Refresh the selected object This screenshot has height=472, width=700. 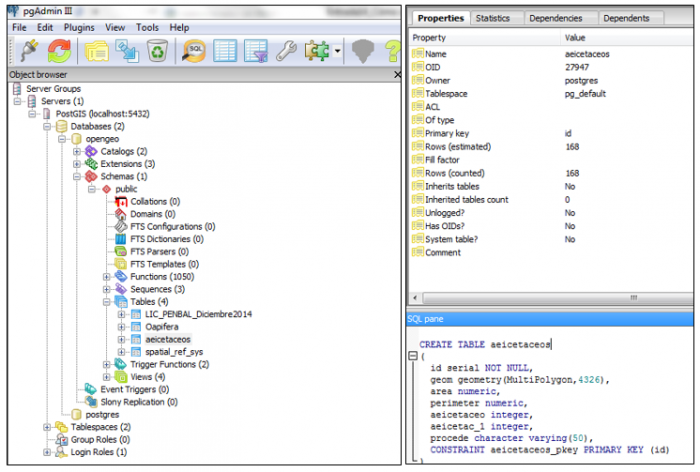(59, 51)
